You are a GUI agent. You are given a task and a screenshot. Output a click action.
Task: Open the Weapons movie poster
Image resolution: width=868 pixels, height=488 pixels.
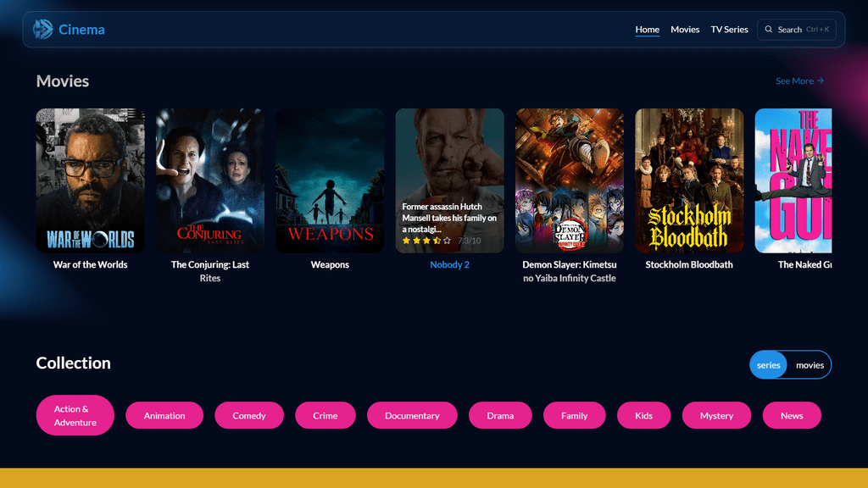(x=330, y=180)
